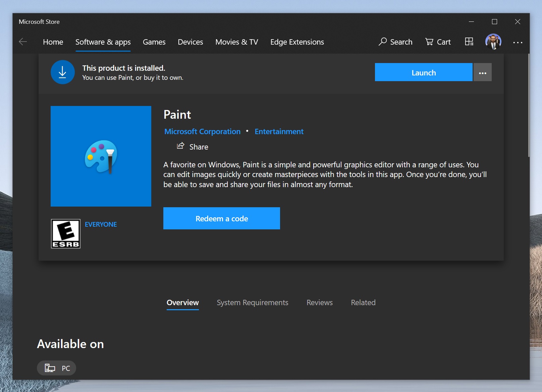
Task: Click the "Available on" heading
Action: click(x=70, y=344)
